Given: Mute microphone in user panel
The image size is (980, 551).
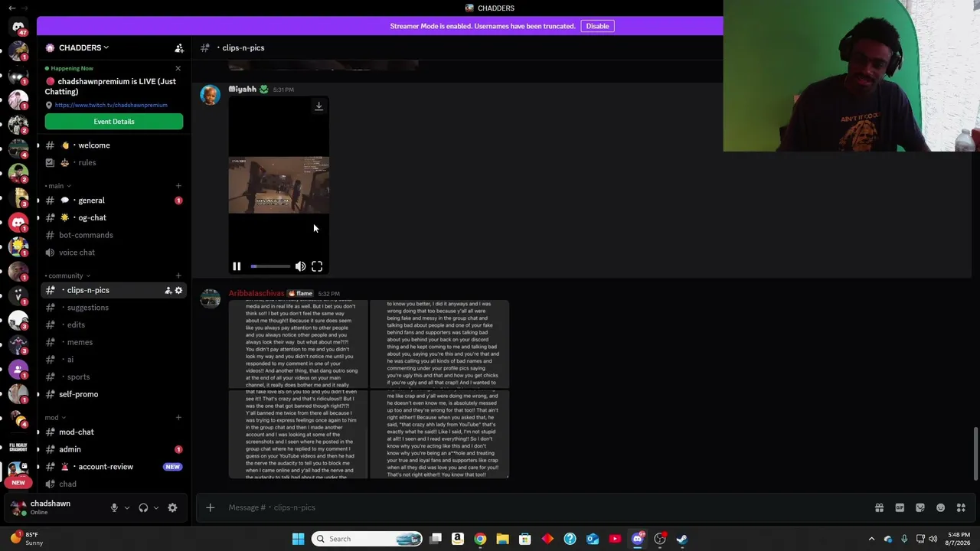Looking at the screenshot, I should point(114,507).
